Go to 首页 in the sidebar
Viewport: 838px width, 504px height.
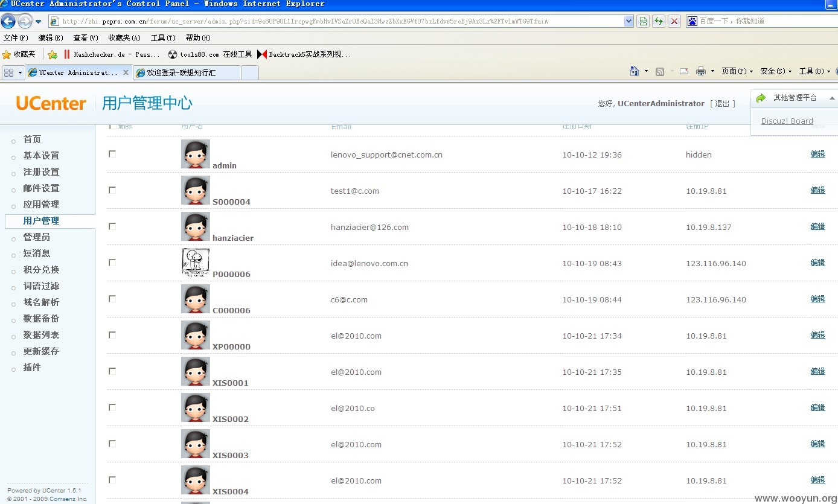point(32,139)
